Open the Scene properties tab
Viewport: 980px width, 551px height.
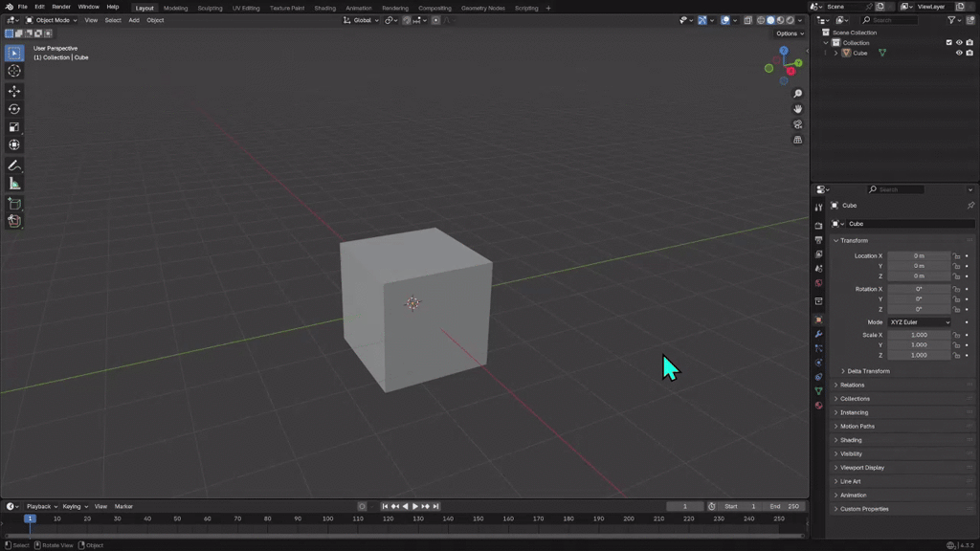tap(819, 269)
